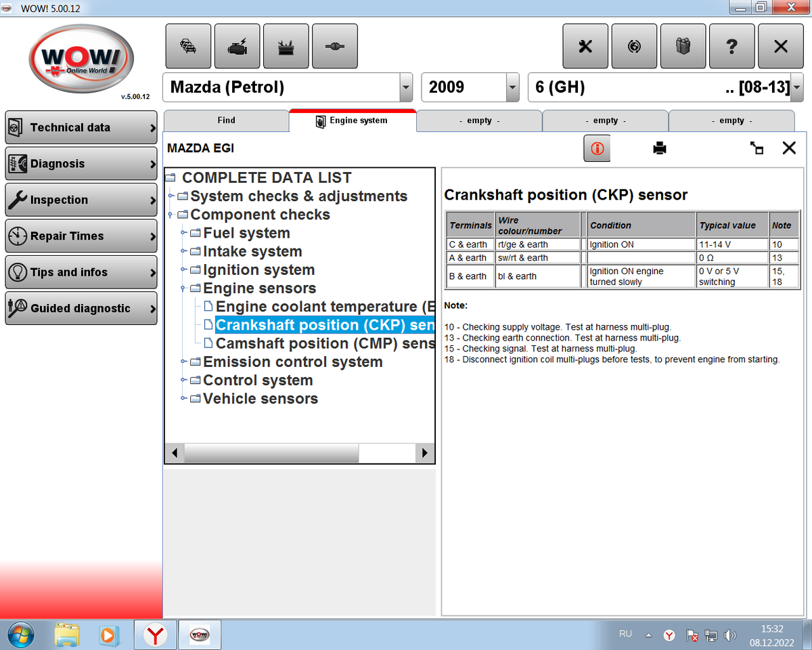812x650 pixels.
Task: Expand the Fuel system node
Action: point(184,233)
